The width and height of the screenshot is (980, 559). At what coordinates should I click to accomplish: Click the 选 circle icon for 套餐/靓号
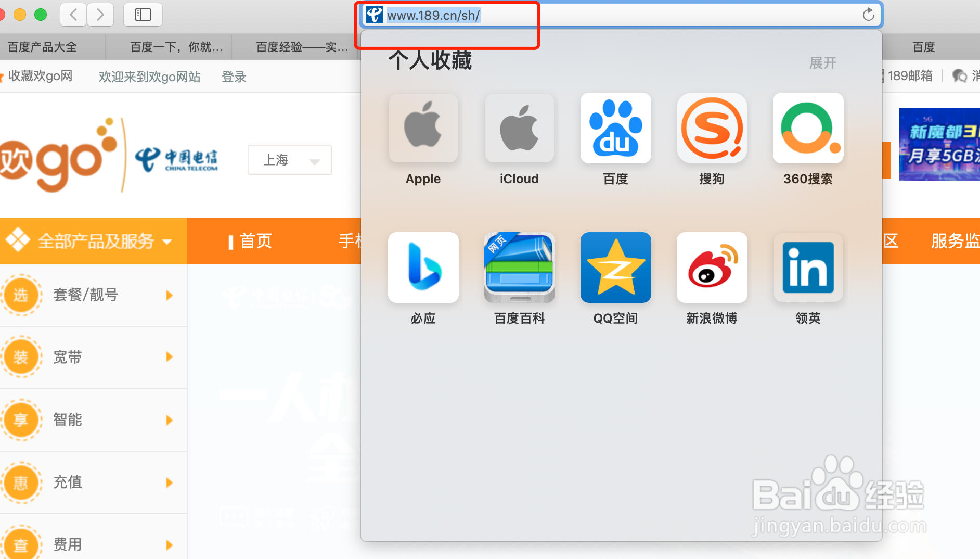(21, 295)
